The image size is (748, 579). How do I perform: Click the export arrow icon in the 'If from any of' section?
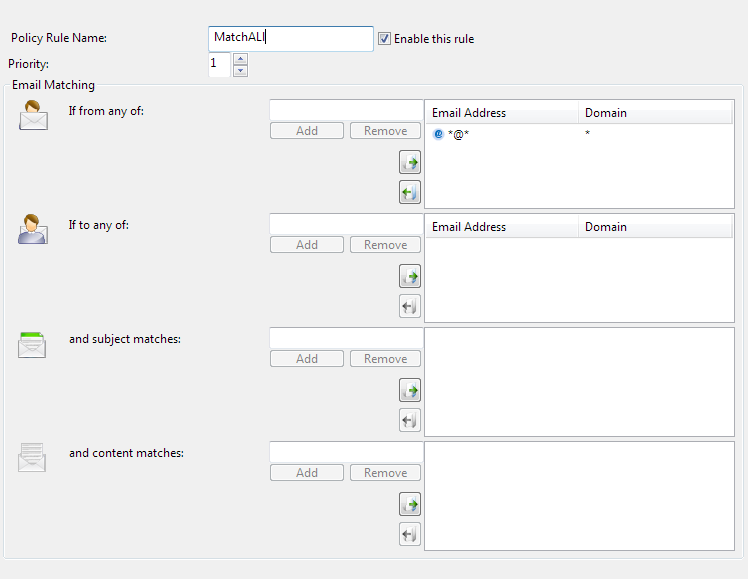pyautogui.click(x=409, y=192)
